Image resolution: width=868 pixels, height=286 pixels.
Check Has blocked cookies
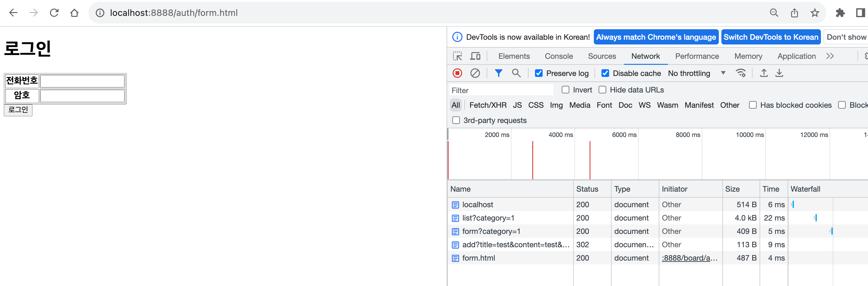coord(753,105)
